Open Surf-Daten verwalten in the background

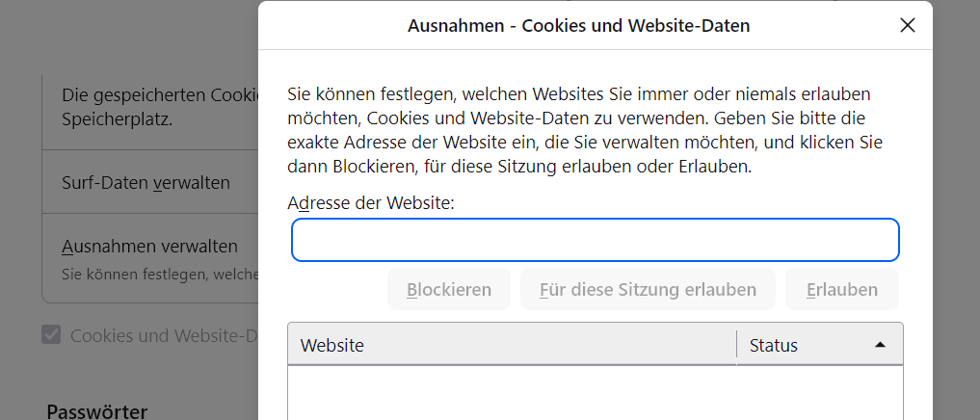(x=146, y=182)
